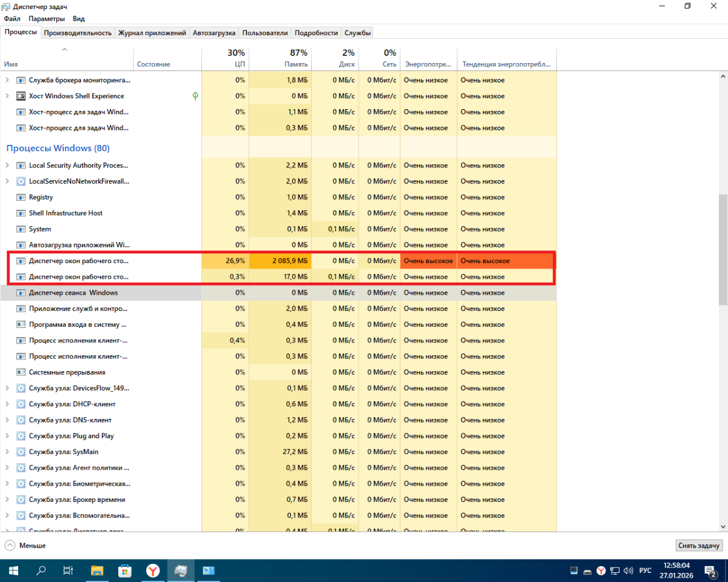Click the taskbar search magnifier icon
This screenshot has height=582, width=728.
41,570
